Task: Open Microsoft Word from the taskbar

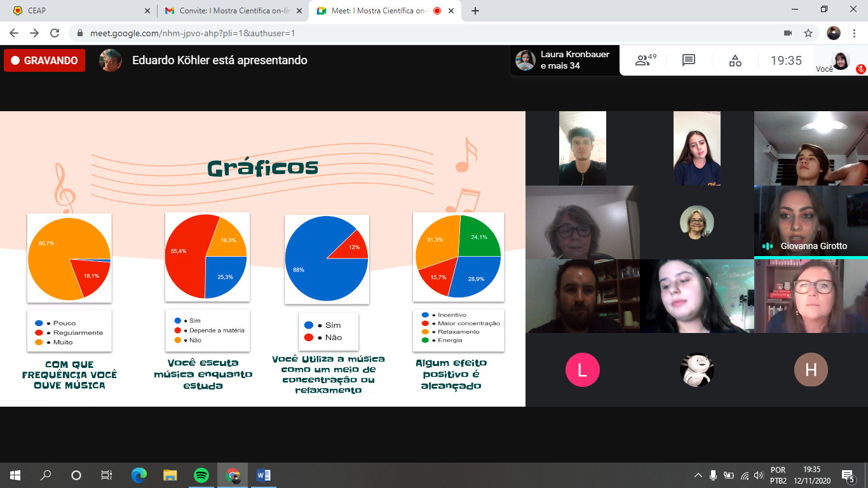Action: pos(263,475)
